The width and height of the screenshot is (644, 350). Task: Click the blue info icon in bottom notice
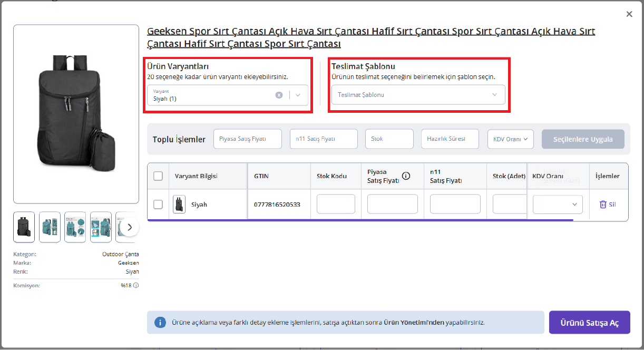point(160,322)
